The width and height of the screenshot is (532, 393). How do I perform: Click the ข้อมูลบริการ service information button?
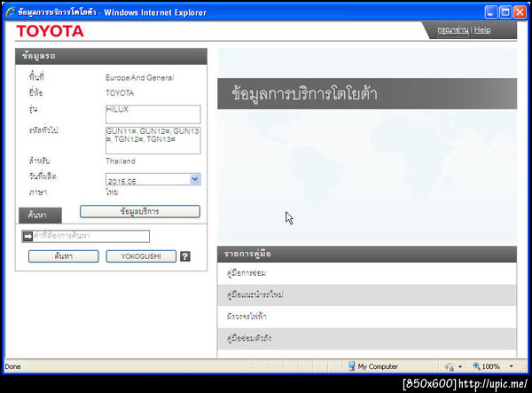(140, 211)
